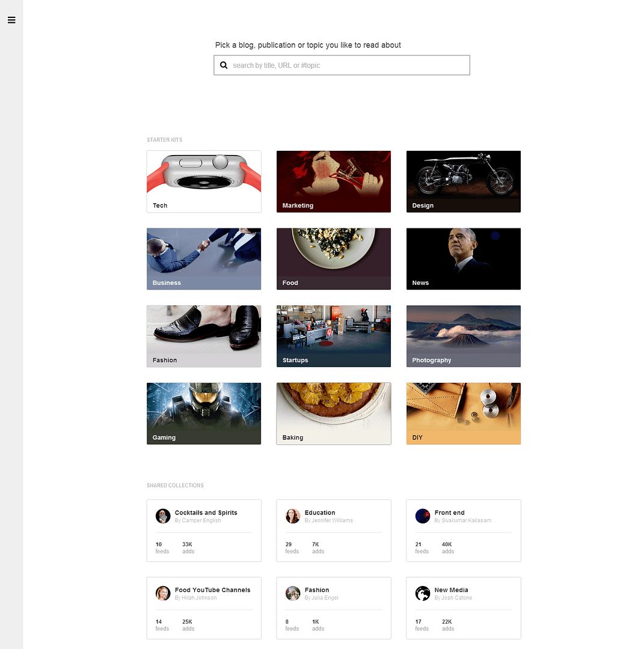Click Hilah Johnson's avatar photo
644x649 pixels.
[163, 593]
